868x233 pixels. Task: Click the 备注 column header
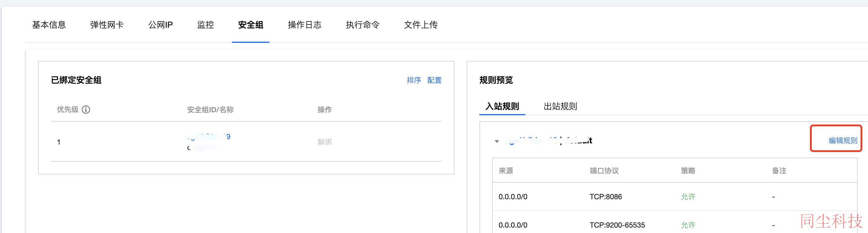pyautogui.click(x=779, y=171)
